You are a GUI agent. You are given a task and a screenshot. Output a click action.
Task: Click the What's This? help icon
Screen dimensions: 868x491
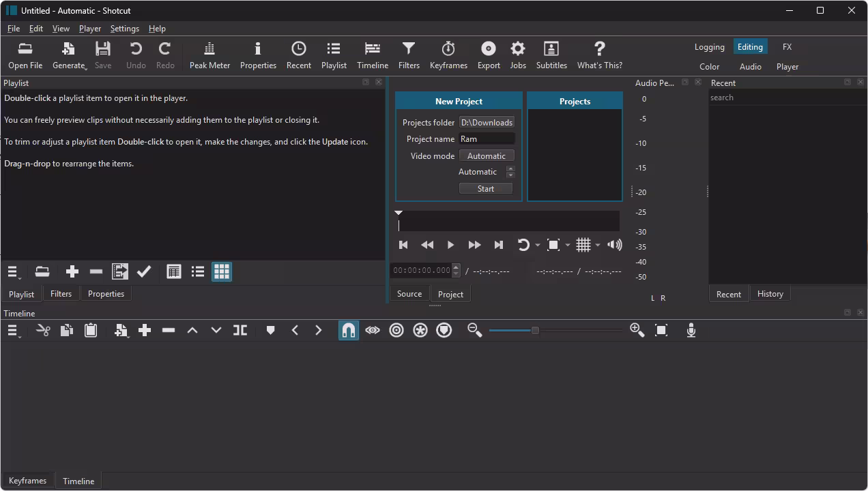coord(600,55)
